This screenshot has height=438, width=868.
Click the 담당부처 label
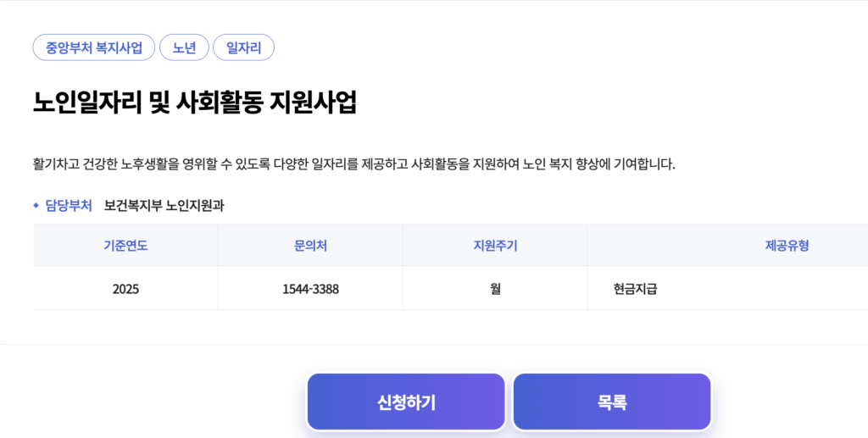pos(68,205)
